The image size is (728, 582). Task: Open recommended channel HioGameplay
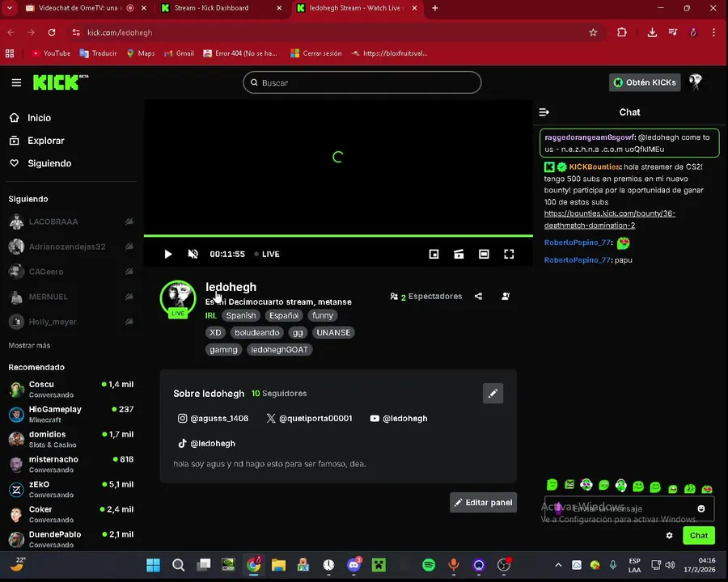tap(71, 415)
